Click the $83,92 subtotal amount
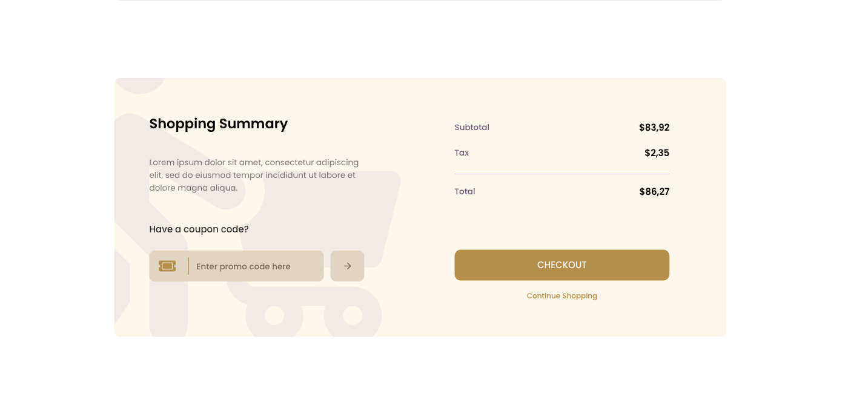Screen dimensions: 868x417 click(x=654, y=128)
